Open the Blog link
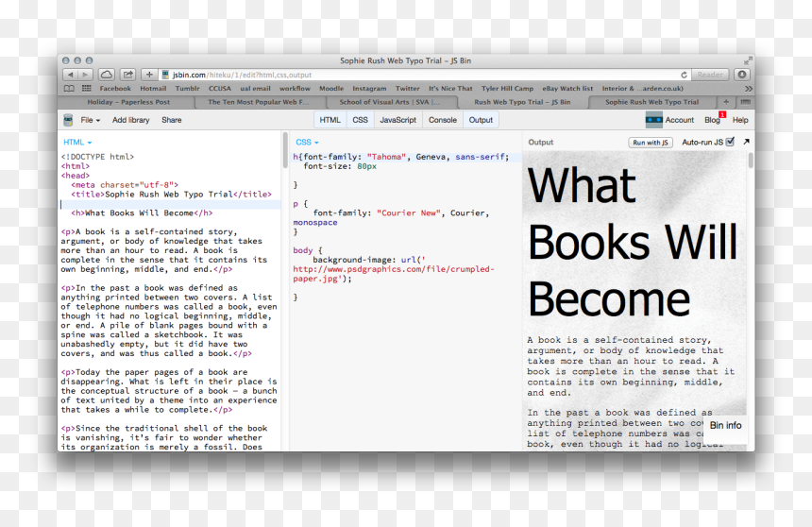 (x=712, y=120)
